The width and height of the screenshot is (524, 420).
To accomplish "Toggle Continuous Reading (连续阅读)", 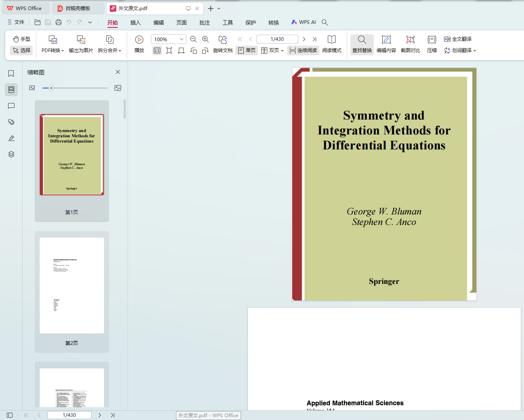I will (303, 50).
